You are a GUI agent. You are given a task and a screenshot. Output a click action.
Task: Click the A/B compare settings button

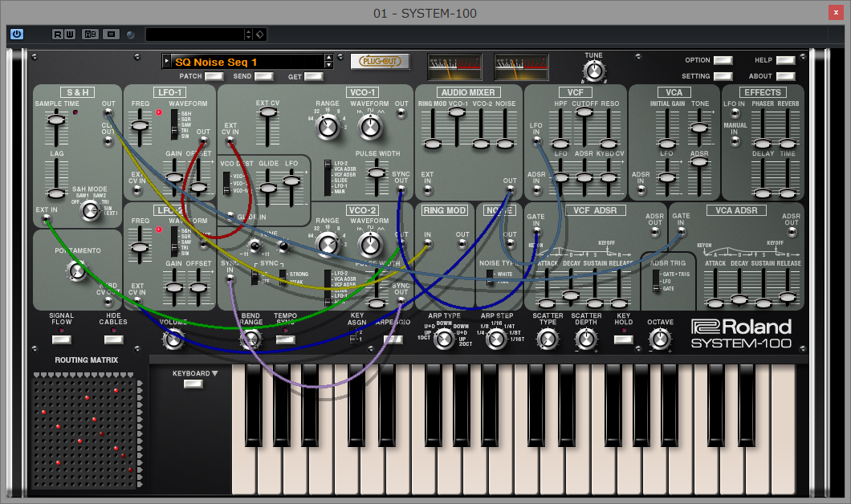[90, 35]
